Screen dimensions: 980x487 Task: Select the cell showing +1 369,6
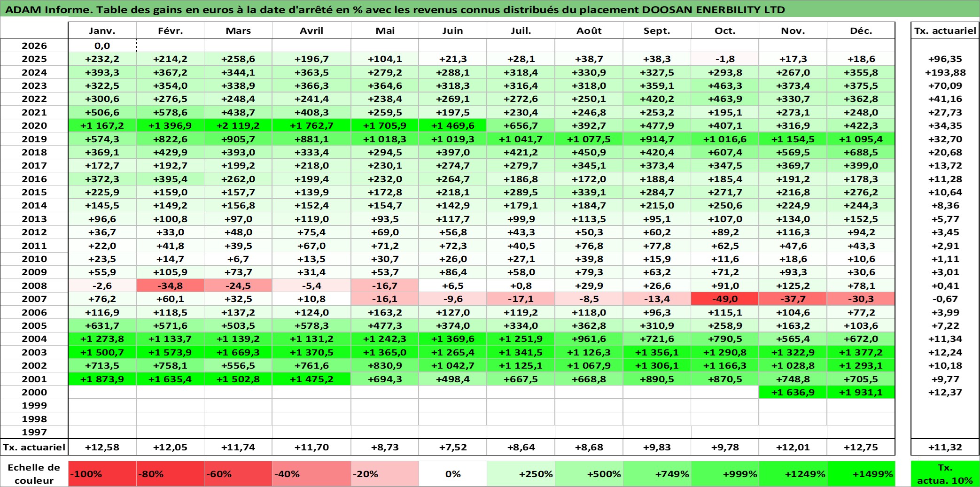click(x=452, y=339)
